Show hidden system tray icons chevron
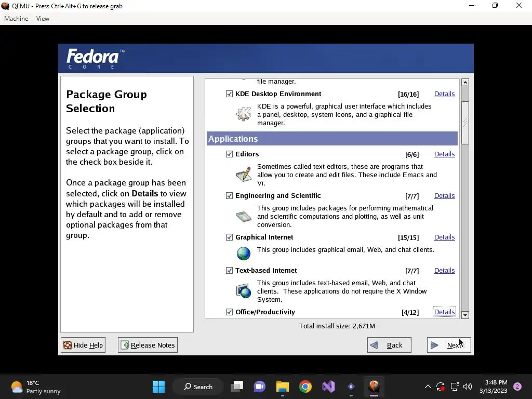532x399 pixels. [428, 387]
